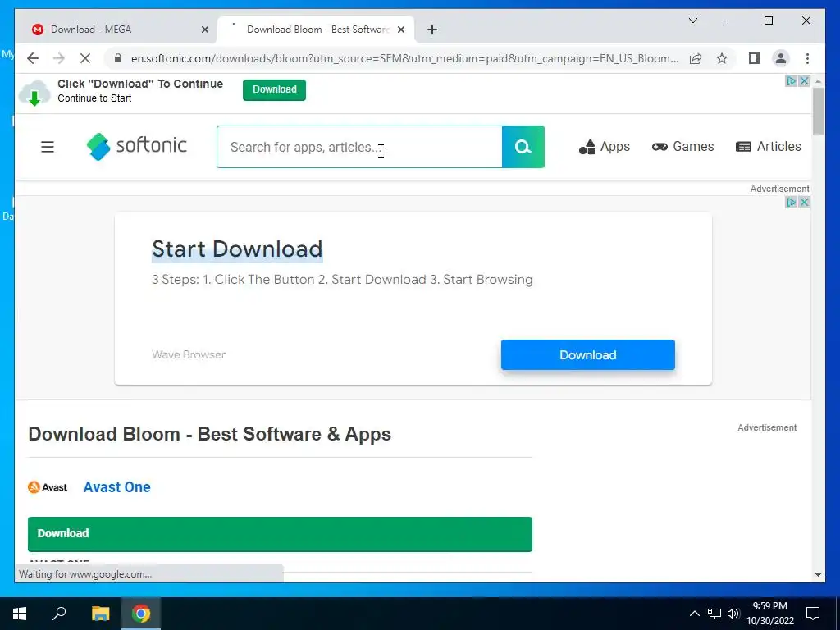Open a new tab with the plus button

432,30
